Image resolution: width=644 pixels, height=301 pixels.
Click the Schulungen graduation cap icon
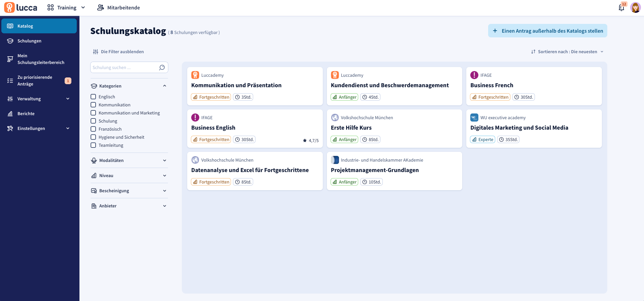10,41
